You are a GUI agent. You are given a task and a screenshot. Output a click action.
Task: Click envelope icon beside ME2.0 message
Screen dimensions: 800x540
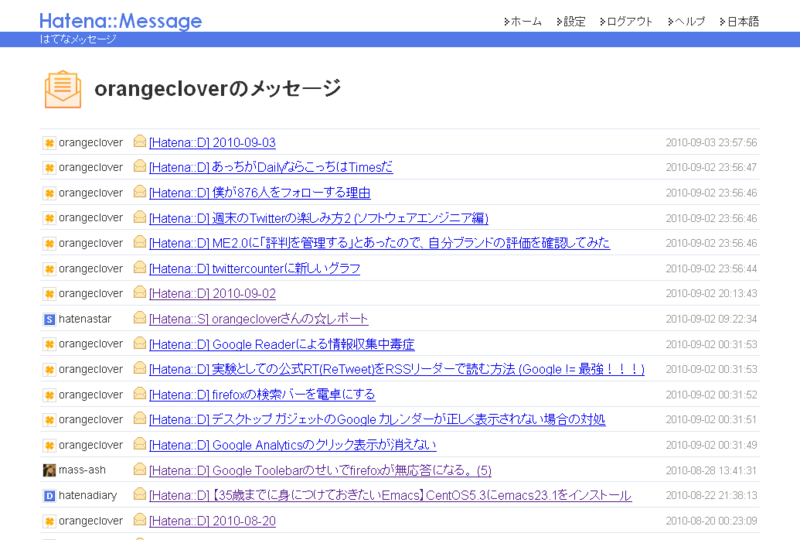140,241
